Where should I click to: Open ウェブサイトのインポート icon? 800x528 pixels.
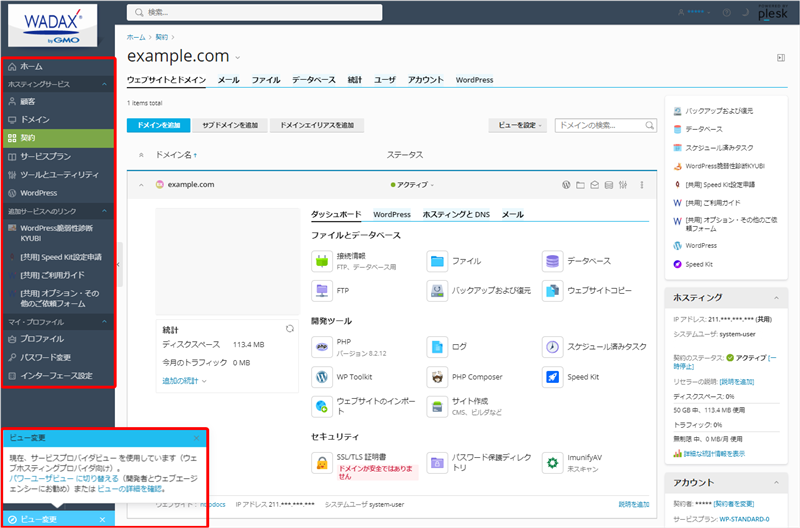(321, 407)
